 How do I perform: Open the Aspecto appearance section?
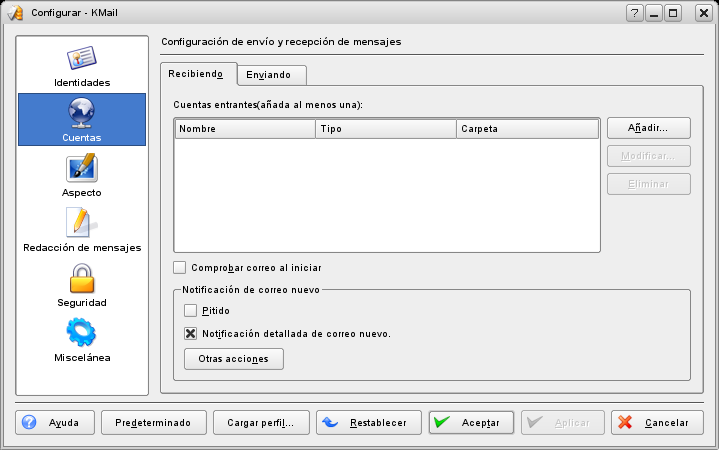click(x=81, y=175)
